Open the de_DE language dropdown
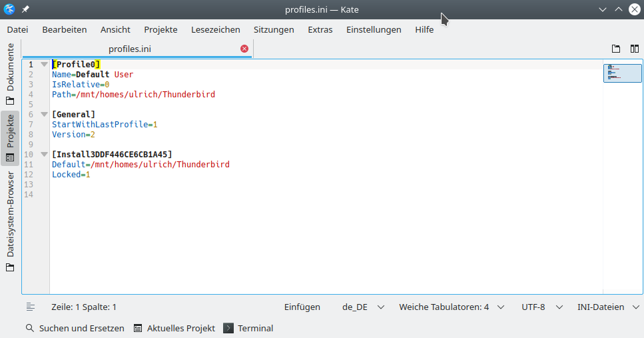This screenshot has height=338, width=644. pos(363,307)
